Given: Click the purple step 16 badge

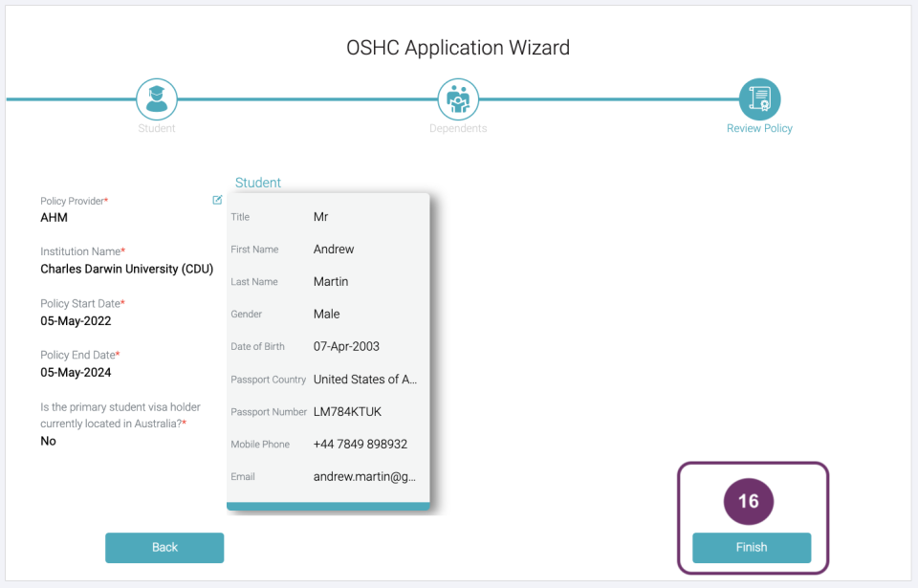Looking at the screenshot, I should coord(748,502).
